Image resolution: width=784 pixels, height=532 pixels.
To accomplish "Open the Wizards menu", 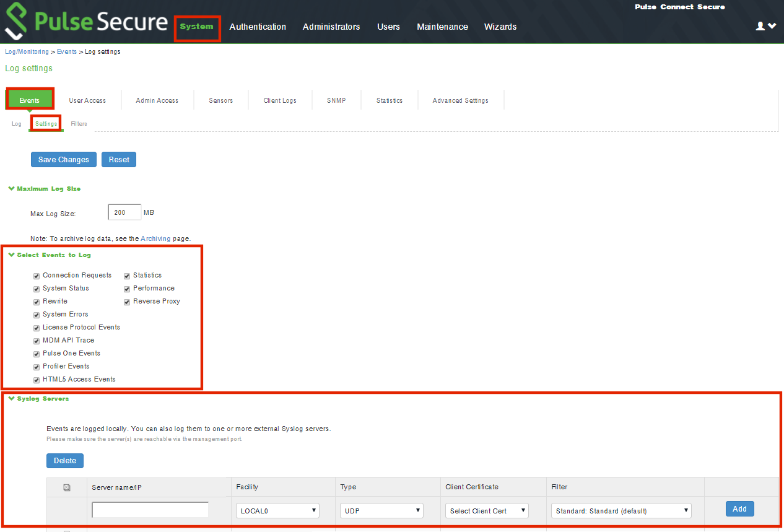I will click(500, 27).
